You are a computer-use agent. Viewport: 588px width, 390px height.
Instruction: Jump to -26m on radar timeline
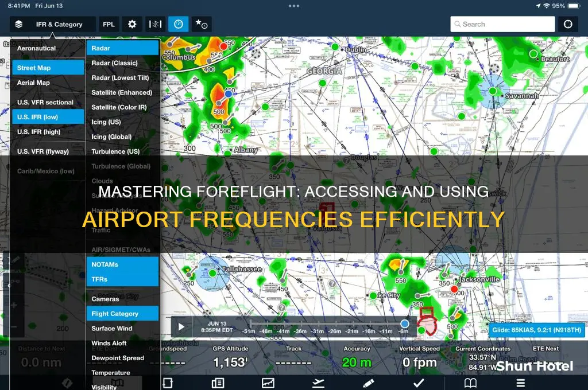click(x=335, y=331)
